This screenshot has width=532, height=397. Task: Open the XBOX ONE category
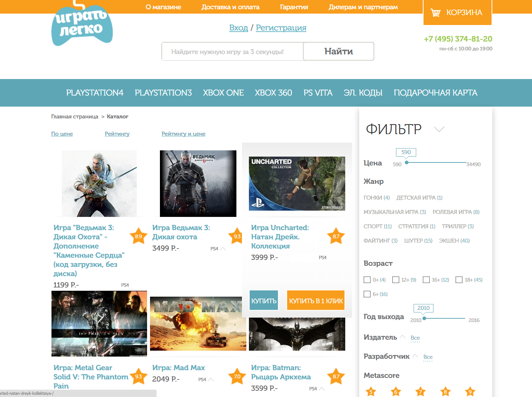tap(224, 93)
